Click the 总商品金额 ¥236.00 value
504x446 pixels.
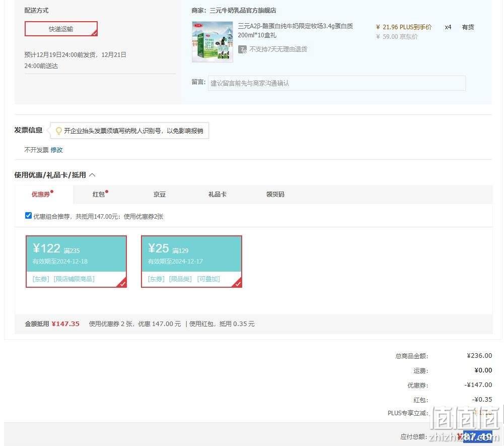pyautogui.click(x=479, y=356)
